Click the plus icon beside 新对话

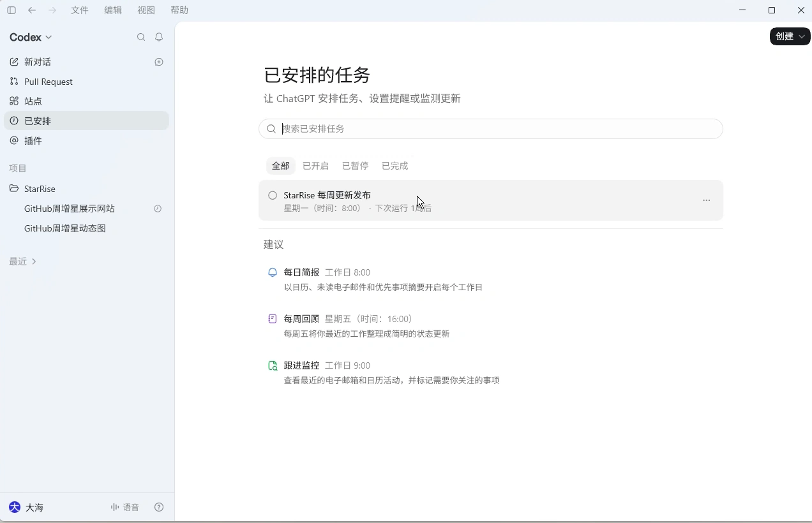point(159,62)
